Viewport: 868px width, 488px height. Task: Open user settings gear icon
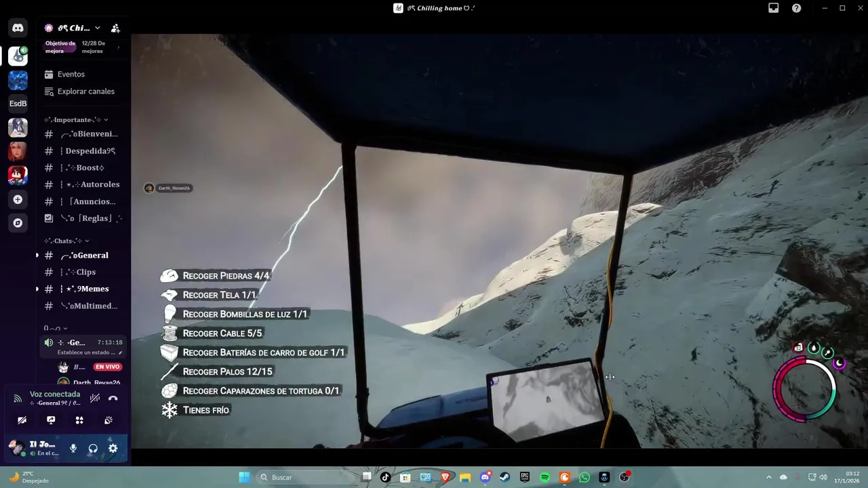[x=113, y=449]
